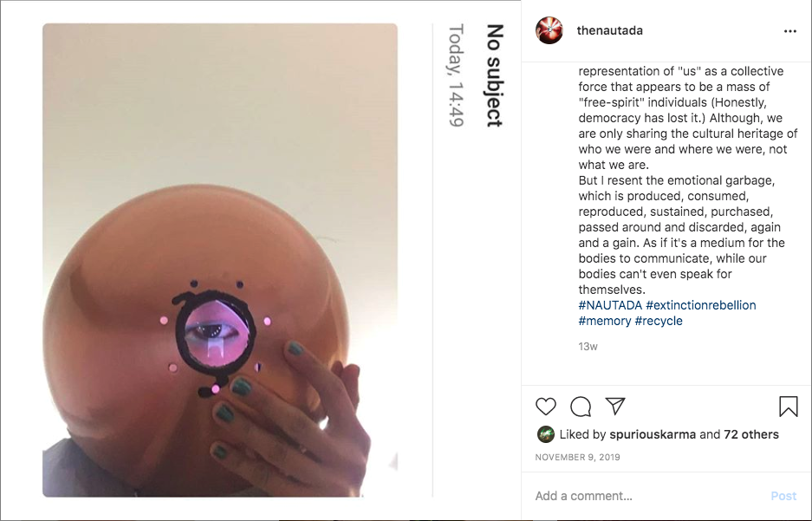The image size is (812, 521).
Task: Click spuriouskarma avatar beside Liked by
Action: 546,434
